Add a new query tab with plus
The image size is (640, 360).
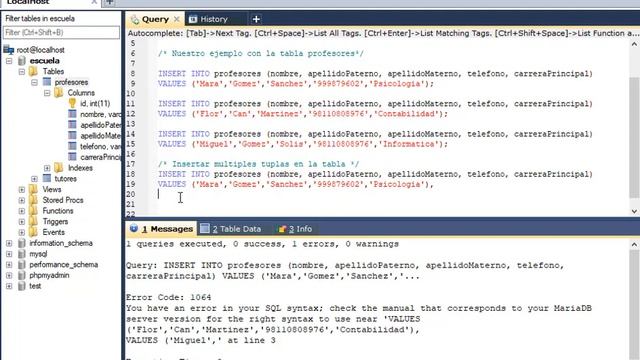(x=256, y=19)
